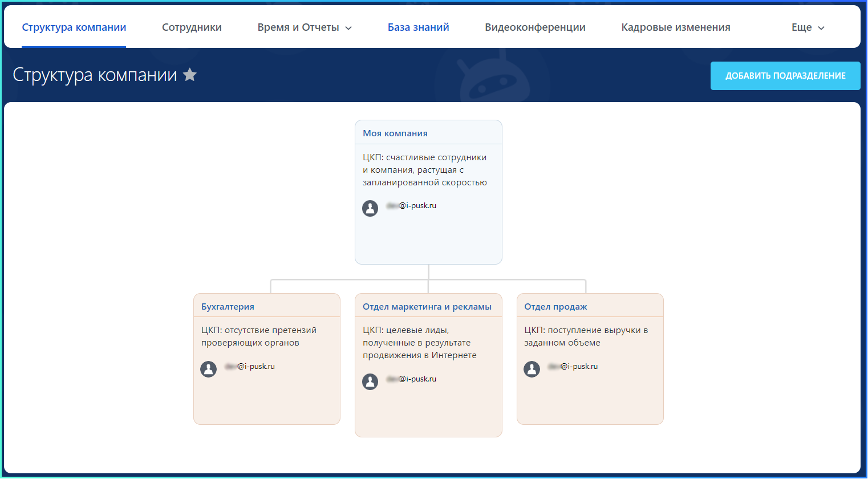Open the Моя компания department link
This screenshot has width=868, height=479.
pyautogui.click(x=395, y=133)
